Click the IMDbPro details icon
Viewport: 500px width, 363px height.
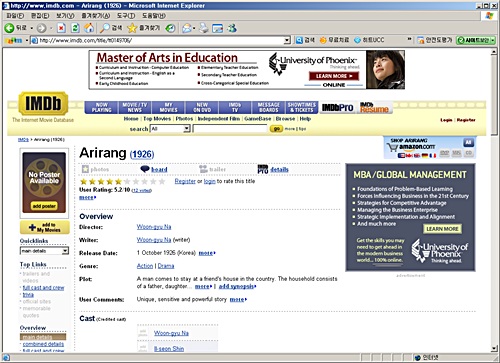tap(263, 169)
